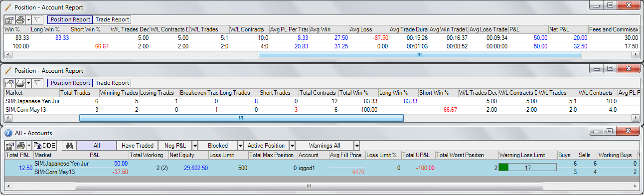644x195 pixels.
Task: Click the pencil icon in top window title
Action: (x=7, y=7)
